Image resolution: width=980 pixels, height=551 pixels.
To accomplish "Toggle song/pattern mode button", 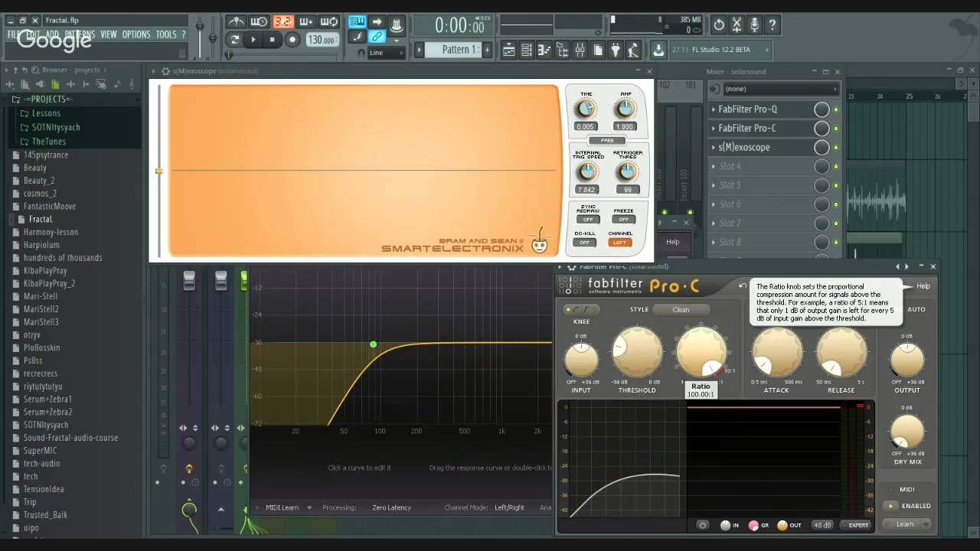I will (x=235, y=40).
